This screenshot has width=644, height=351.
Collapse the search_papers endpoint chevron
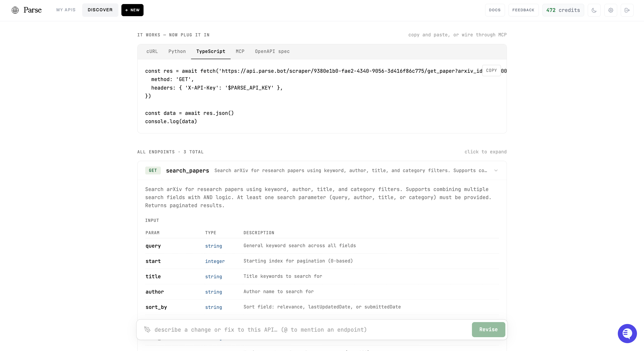tap(496, 171)
